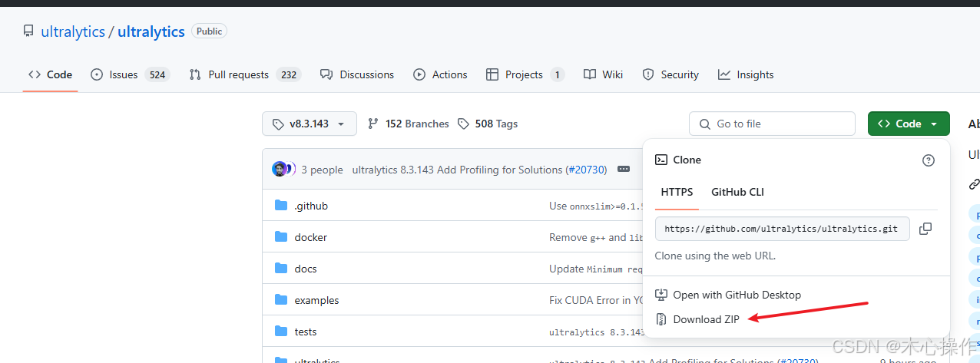Click the Actions play icon
Screen dimensions: 980x363
tap(419, 74)
